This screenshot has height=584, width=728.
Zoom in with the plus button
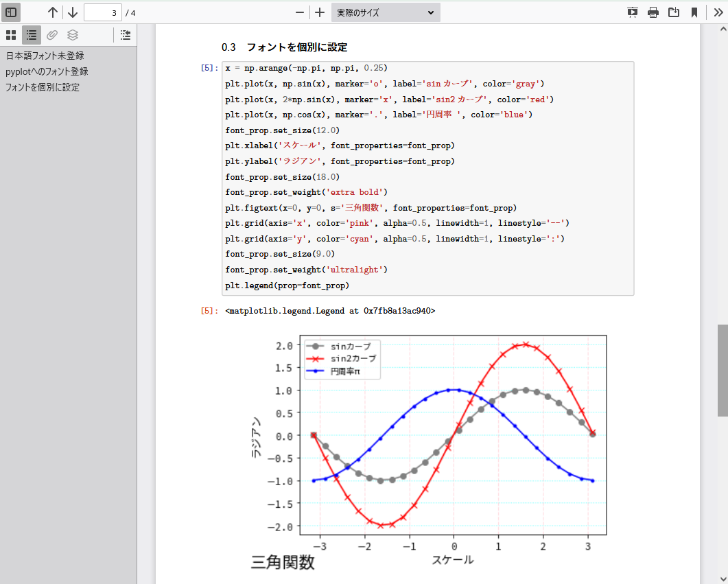[320, 12]
